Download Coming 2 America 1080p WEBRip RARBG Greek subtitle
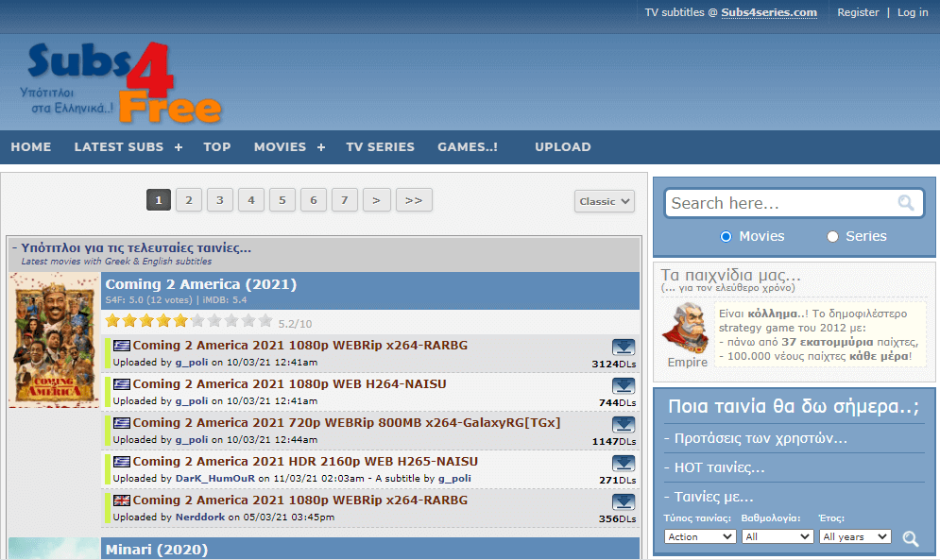The image size is (940, 560). pos(624,348)
